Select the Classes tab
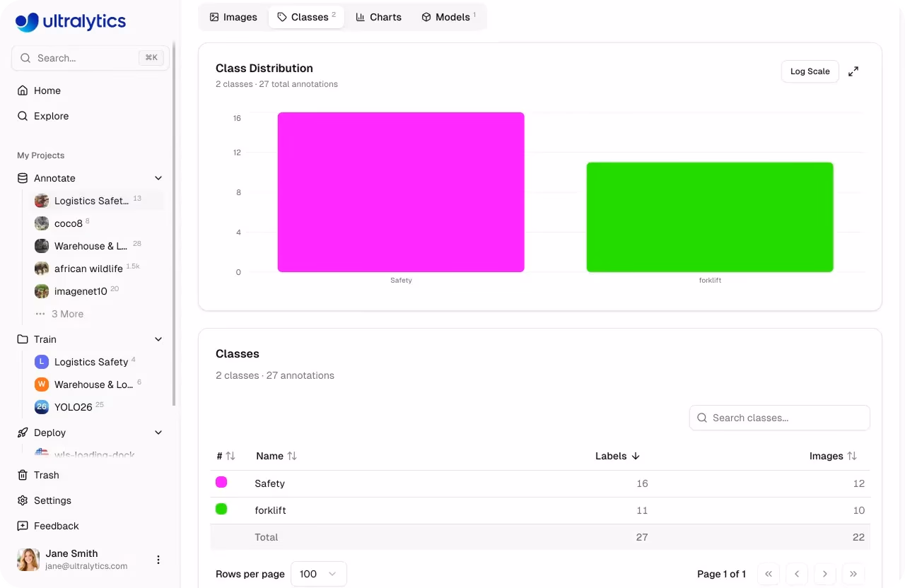Viewport: 905px width, 588px height. [x=306, y=17]
